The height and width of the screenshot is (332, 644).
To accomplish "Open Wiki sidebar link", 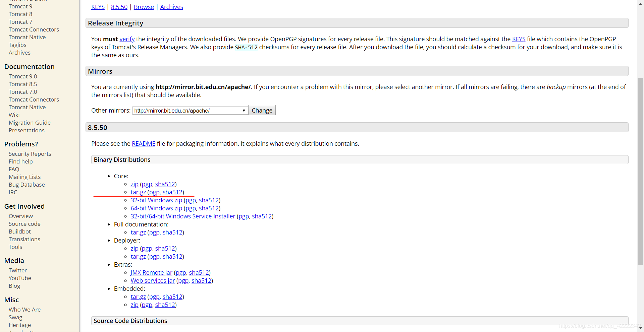I will point(14,115).
